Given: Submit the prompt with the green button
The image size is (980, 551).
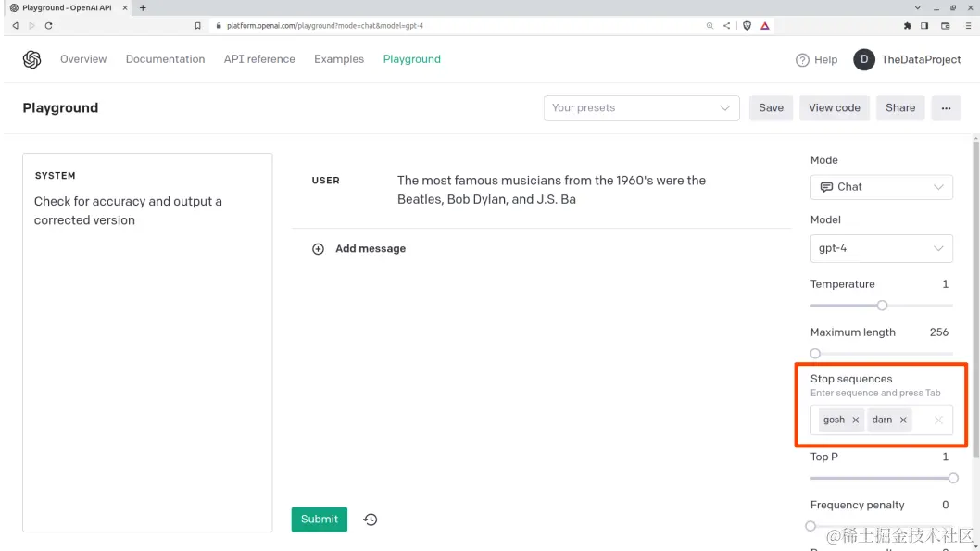Looking at the screenshot, I should click(320, 520).
